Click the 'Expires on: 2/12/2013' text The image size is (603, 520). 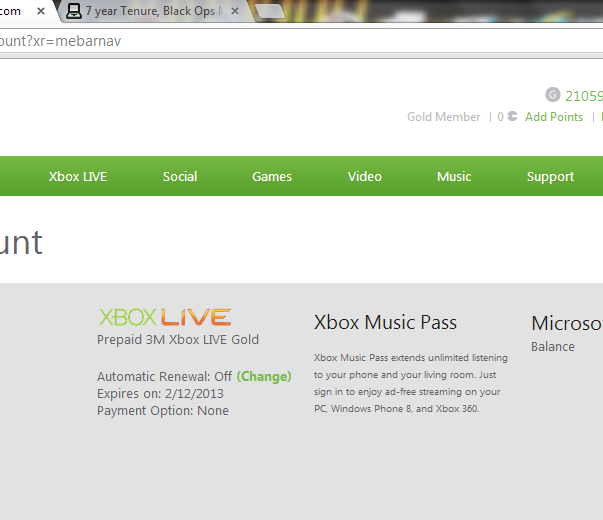(160, 393)
